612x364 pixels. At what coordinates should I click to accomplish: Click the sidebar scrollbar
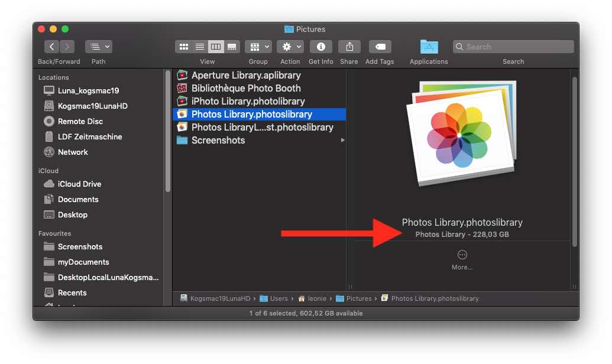(x=168, y=131)
